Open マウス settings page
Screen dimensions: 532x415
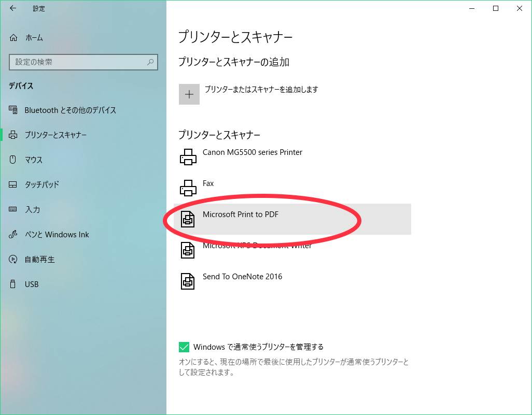[x=34, y=160]
